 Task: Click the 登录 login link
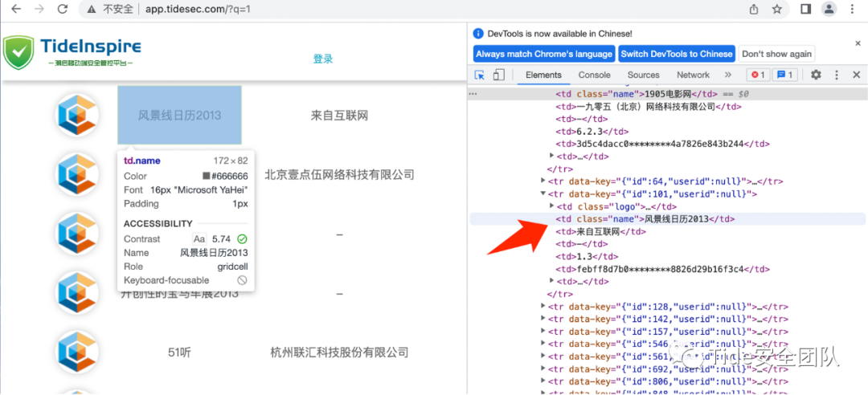[323, 59]
